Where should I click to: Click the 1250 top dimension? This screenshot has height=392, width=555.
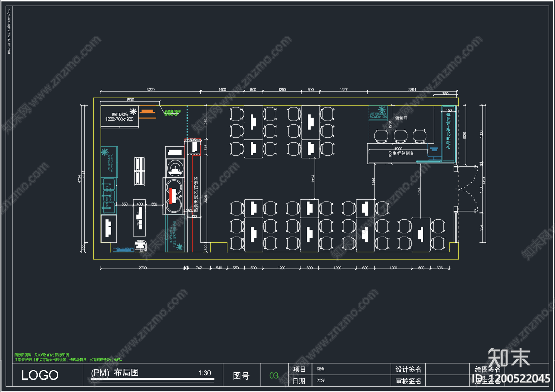282,90
